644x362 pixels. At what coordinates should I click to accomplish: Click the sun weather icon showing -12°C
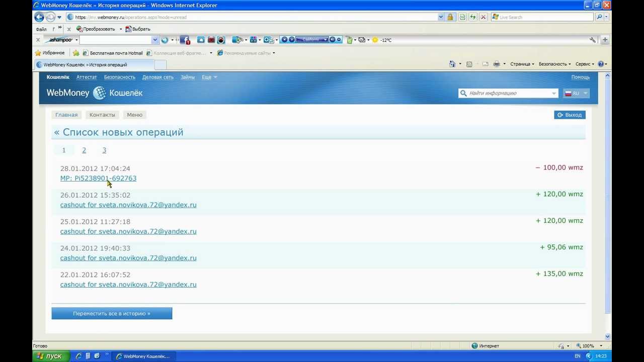[375, 40]
